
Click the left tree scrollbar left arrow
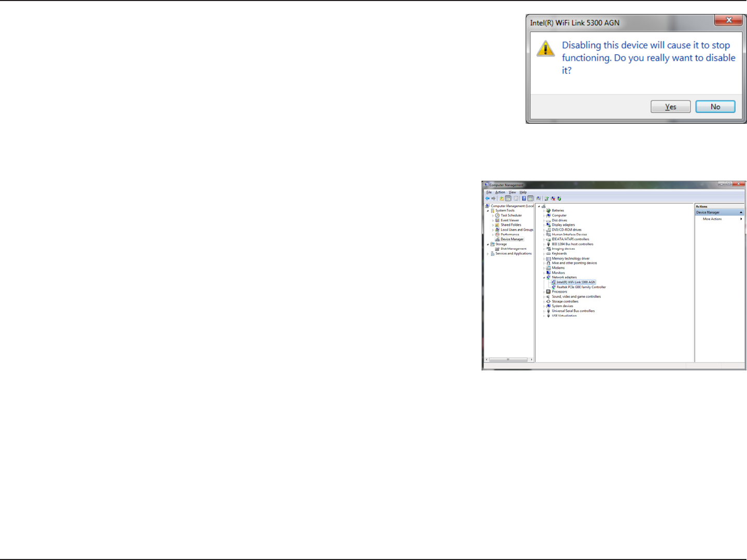[x=487, y=359]
